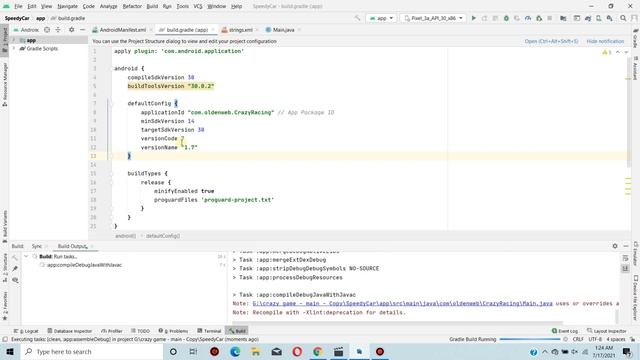Toggle soft-wrap icon in build output gutter
Image resolution: width=640 pixels, height=360 pixels.
click(x=625, y=258)
